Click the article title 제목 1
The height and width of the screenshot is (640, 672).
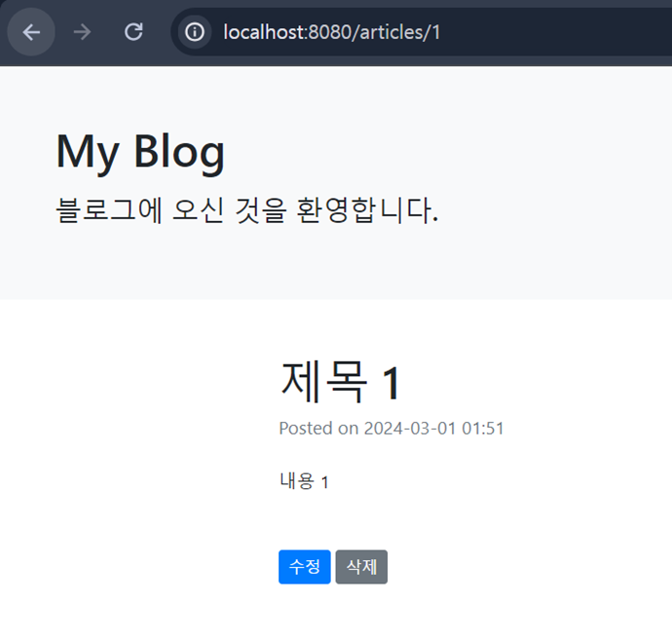point(341,382)
